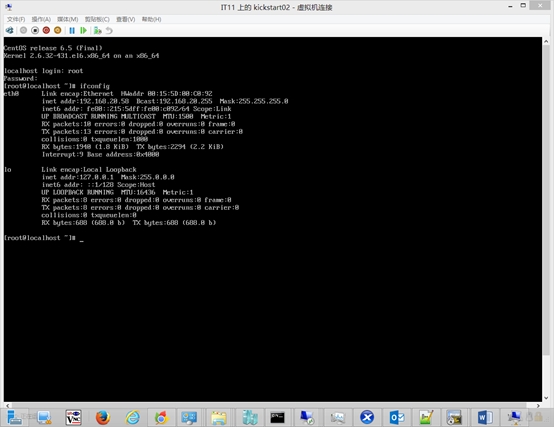
Task: Open Command Prompt from the taskbar
Action: click(277, 418)
